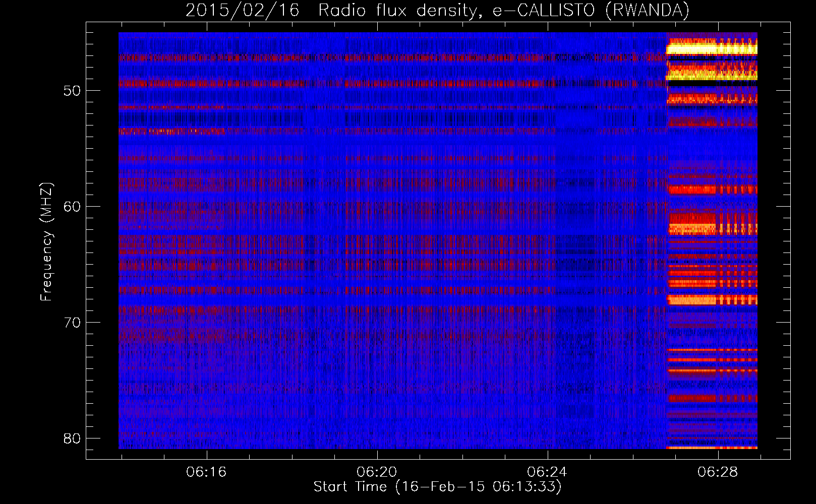This screenshot has width=816, height=504.
Task: Click the 'Frequency (MHZ)' y-axis label
Action: (x=46, y=241)
